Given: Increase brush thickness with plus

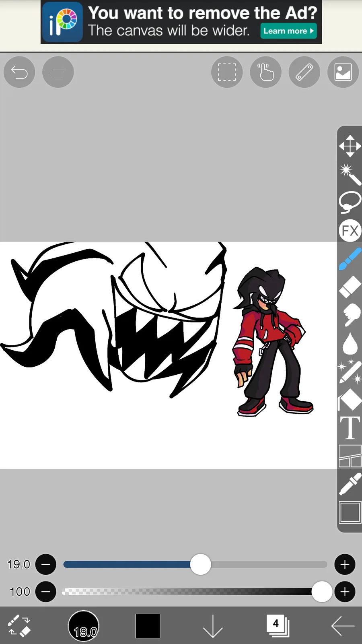Looking at the screenshot, I should (x=345, y=564).
